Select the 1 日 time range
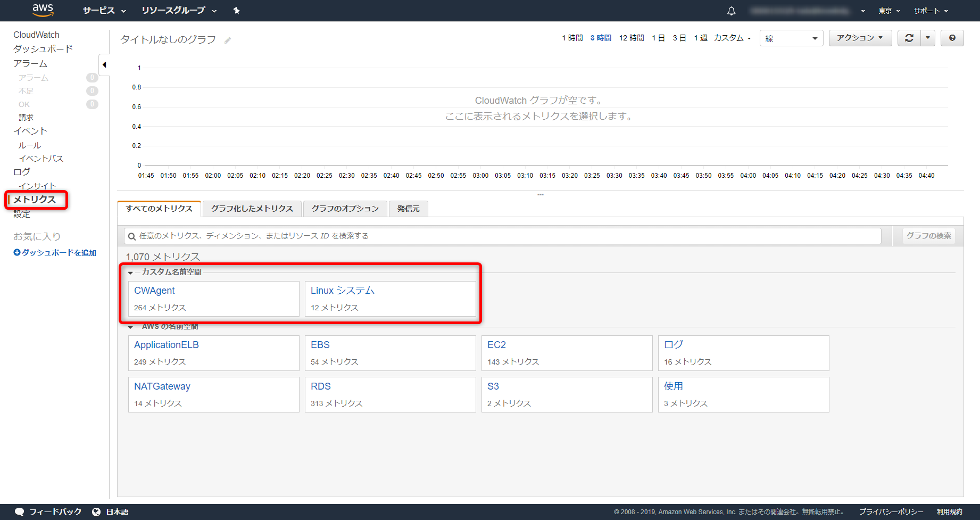 coord(659,38)
